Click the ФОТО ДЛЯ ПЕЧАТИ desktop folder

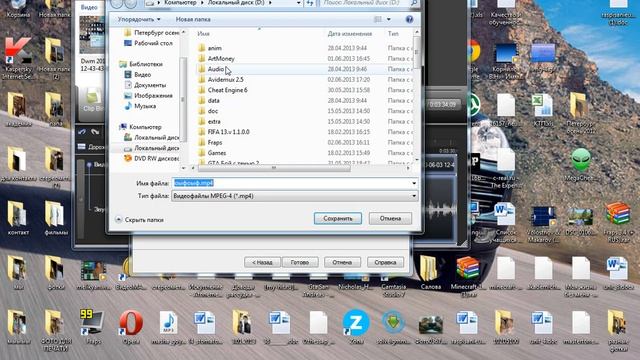click(55, 331)
